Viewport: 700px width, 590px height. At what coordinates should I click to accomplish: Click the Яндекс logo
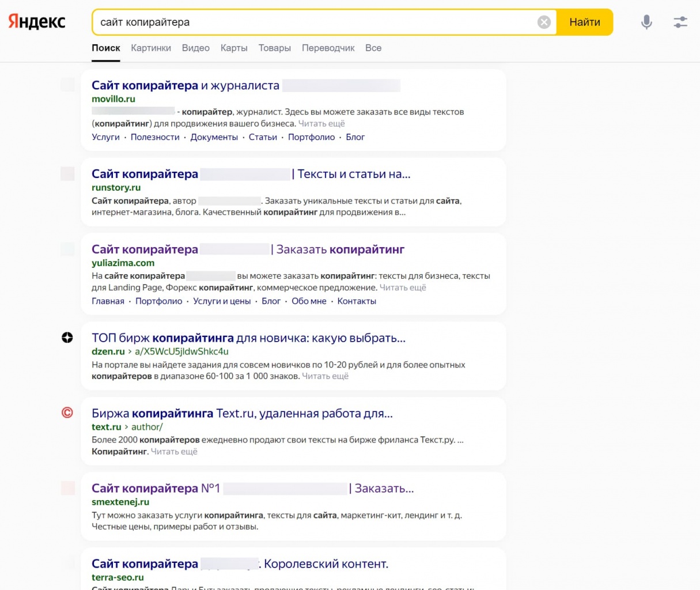click(37, 22)
